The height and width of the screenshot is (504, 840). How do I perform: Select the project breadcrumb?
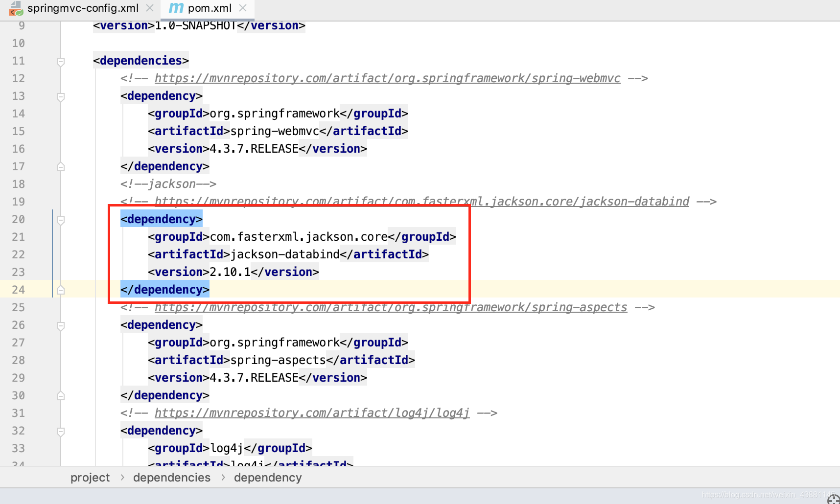tap(90, 478)
